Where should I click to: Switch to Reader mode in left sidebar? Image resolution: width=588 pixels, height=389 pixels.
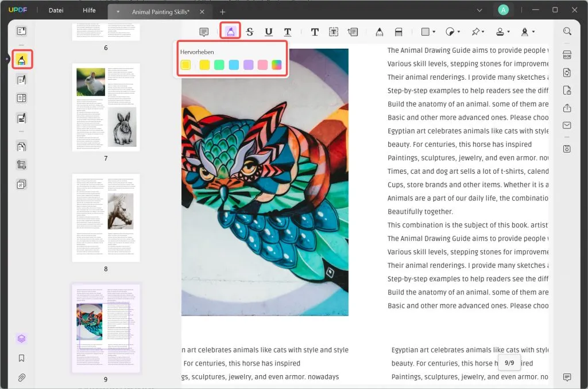tap(22, 31)
